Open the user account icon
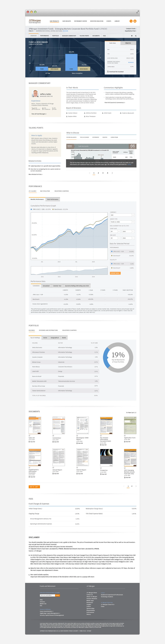This screenshot has height=644, width=165. [x=135, y=21]
